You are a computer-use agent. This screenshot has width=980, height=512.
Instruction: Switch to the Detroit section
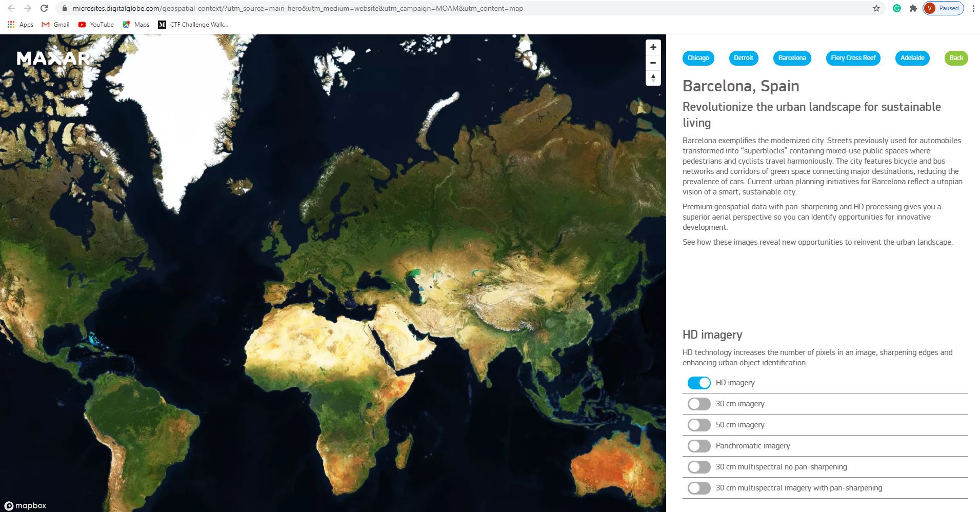pyautogui.click(x=744, y=58)
